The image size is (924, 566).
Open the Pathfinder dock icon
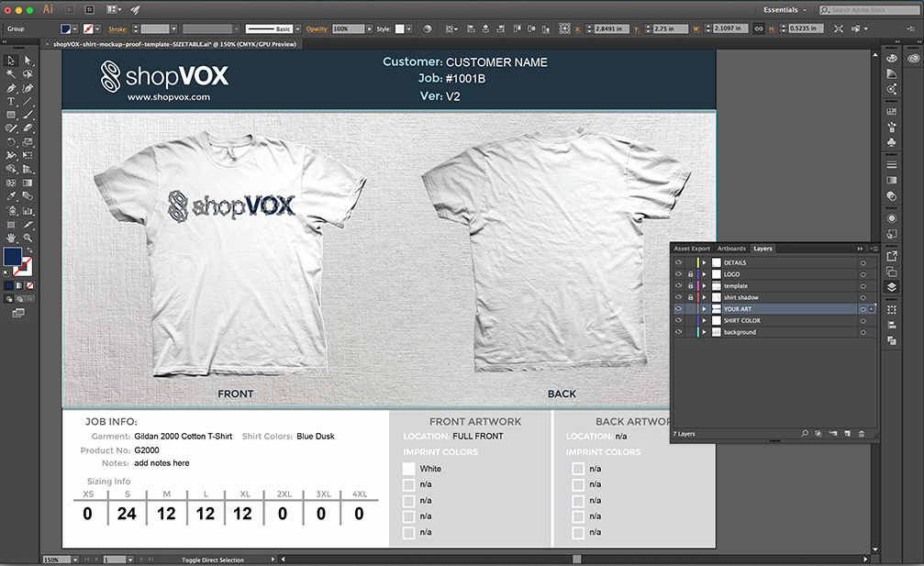[892, 340]
